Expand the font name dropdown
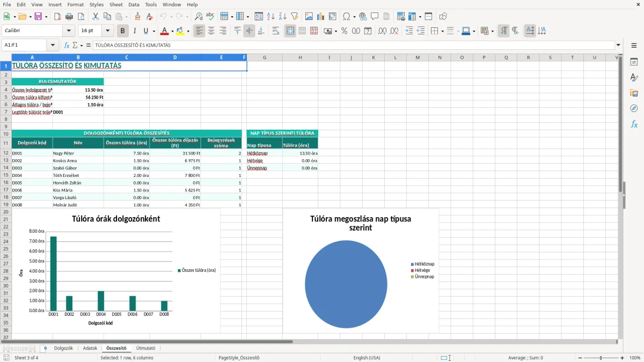 (68, 31)
